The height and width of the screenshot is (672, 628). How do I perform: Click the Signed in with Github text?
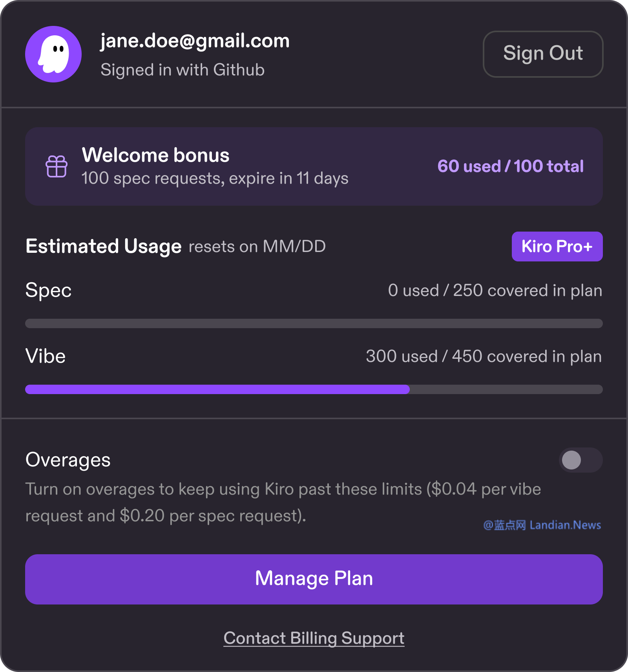point(183,70)
